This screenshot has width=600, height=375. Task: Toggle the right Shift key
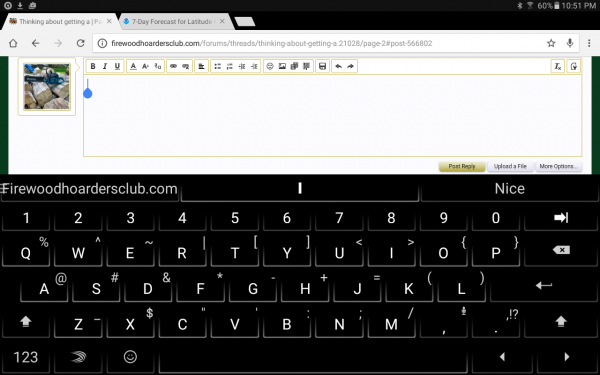coord(561,321)
